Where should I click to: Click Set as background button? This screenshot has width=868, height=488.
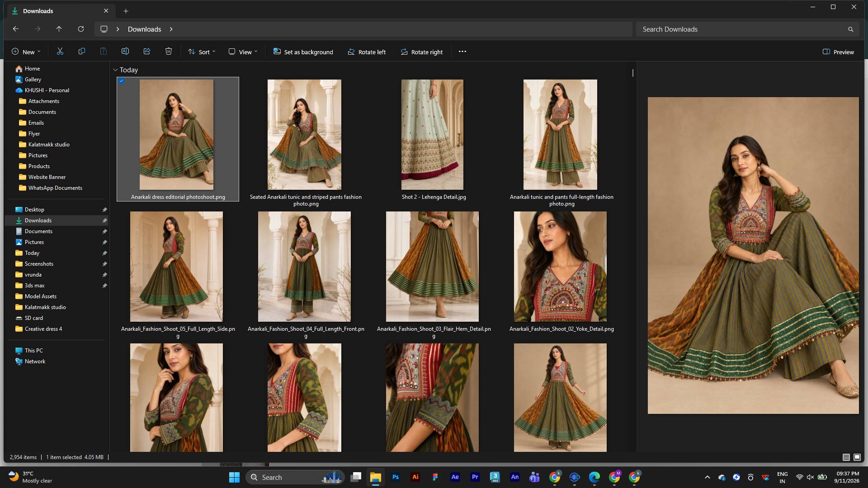click(303, 52)
